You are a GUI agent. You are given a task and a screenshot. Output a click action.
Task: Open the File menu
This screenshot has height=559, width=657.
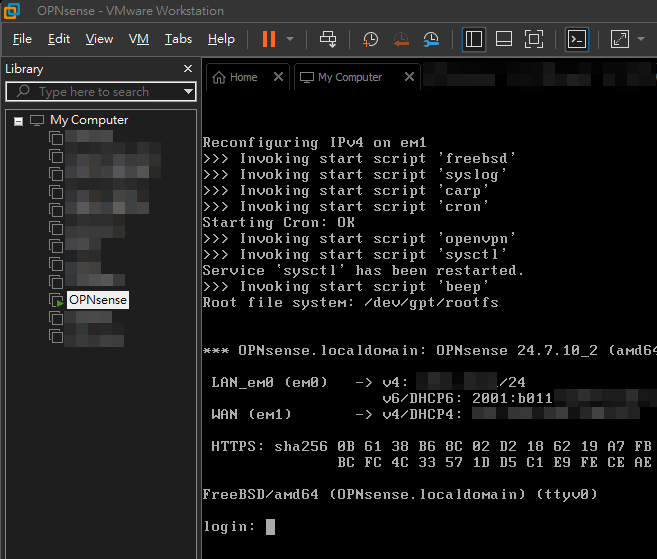(22, 39)
